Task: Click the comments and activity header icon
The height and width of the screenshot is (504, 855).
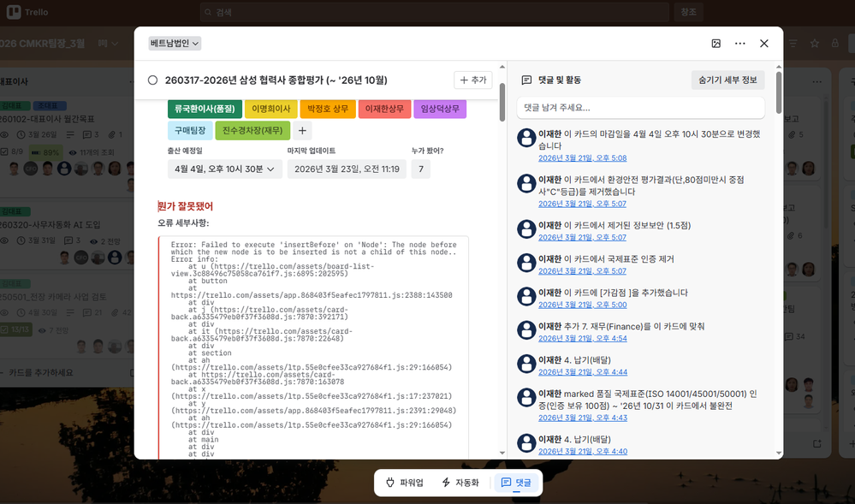Action: [528, 80]
